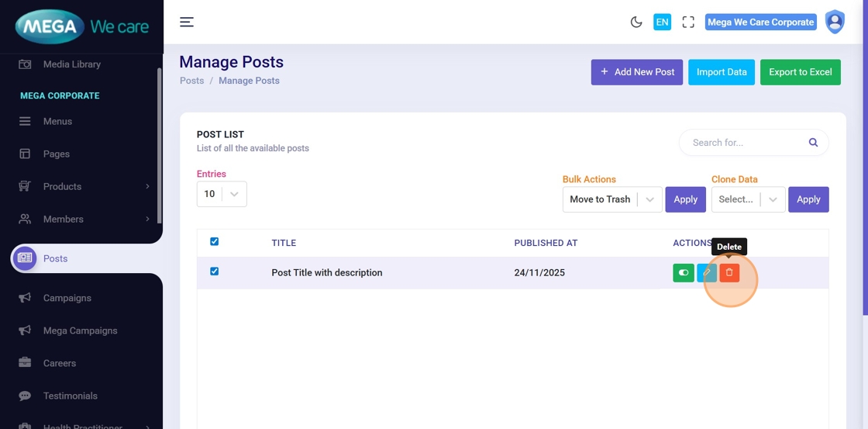Toggle the green post status switch
This screenshot has width=868, height=429.
[x=684, y=273]
